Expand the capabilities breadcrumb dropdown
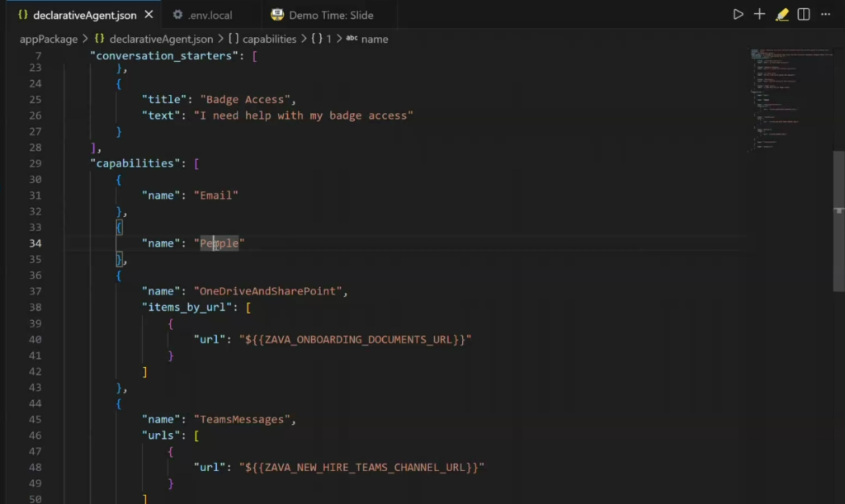Viewport: 845px width, 504px height. 268,39
